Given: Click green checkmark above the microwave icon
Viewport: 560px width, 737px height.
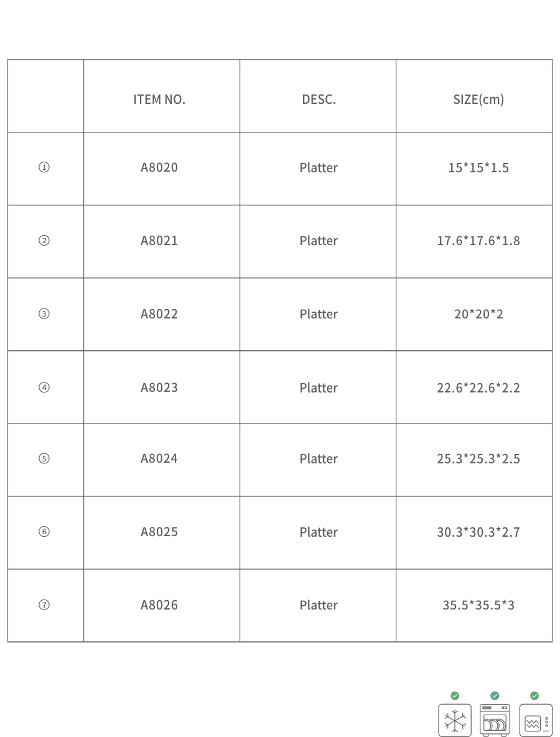Looking at the screenshot, I should (534, 695).
